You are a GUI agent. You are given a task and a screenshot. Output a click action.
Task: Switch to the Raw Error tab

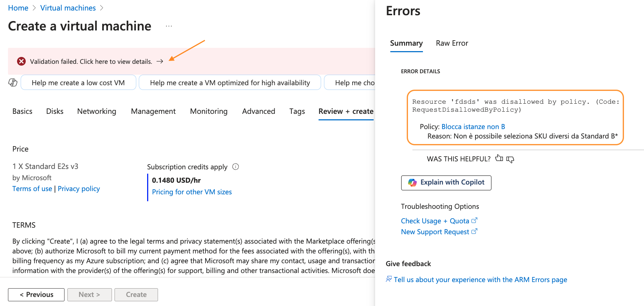click(x=452, y=43)
